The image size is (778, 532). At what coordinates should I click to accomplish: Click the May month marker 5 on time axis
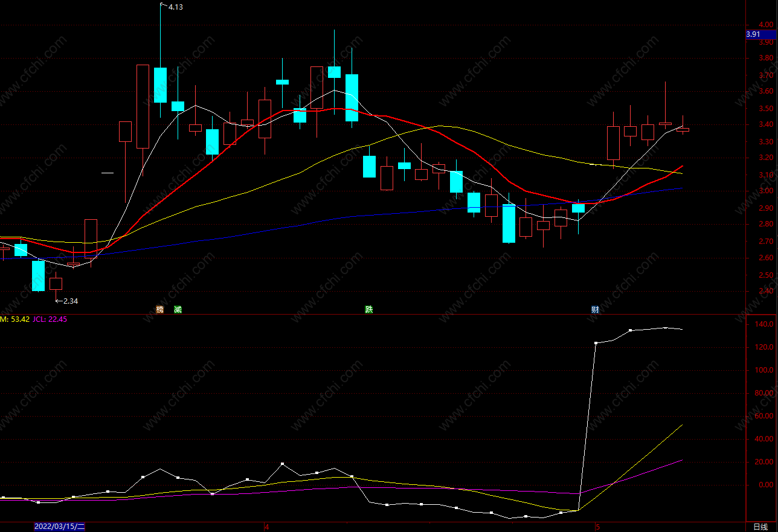point(597,527)
